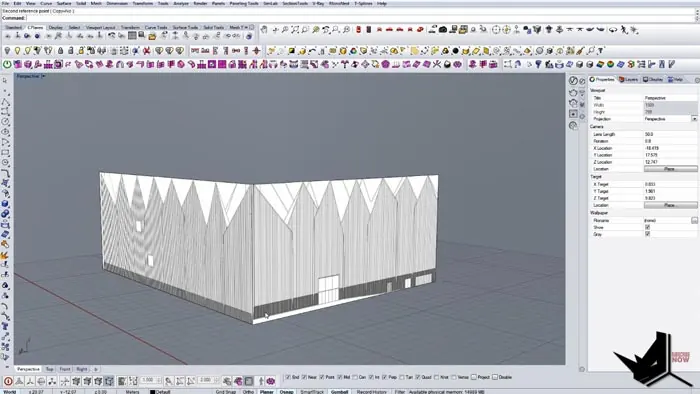Toggle Ortho in status bar
This screenshot has width=700, height=394.
248,392
